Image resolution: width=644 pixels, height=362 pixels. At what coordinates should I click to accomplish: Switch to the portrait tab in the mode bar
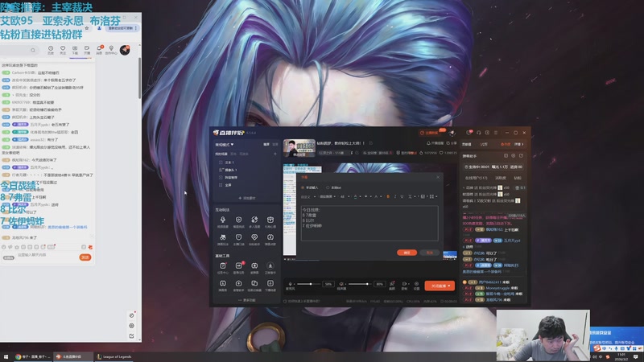(x=275, y=145)
